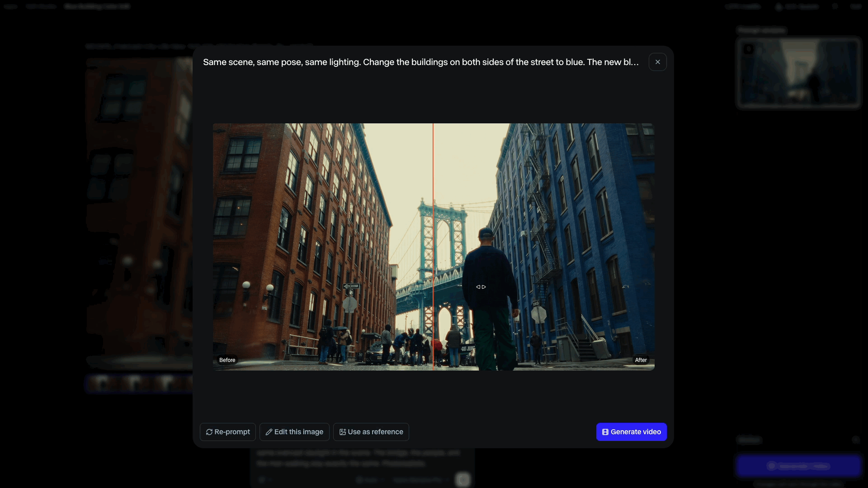The image size is (868, 488).
Task: Click Use as reference button
Action: 371,432
